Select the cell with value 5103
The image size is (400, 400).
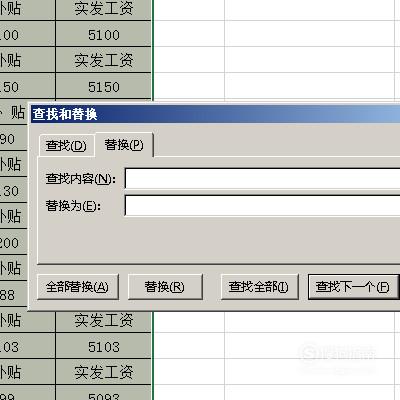pyautogui.click(x=104, y=346)
